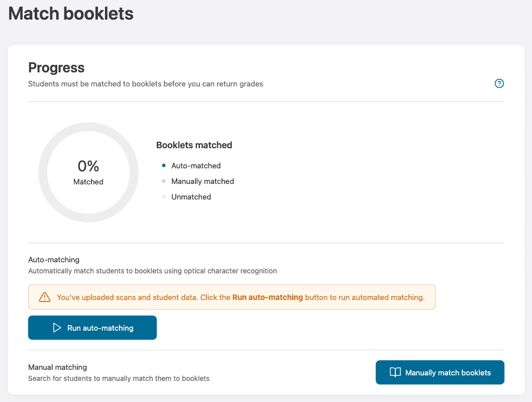The image size is (532, 402).
Task: Click the orange warning triangle icon
Action: (45, 297)
